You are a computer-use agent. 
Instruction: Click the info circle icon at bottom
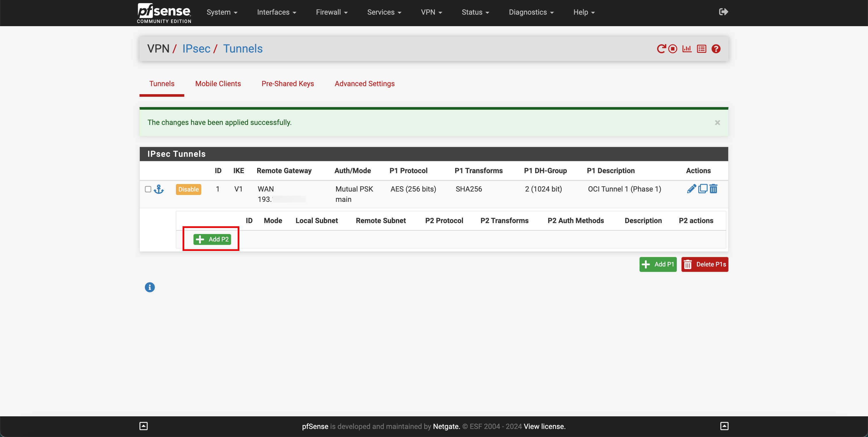(149, 288)
